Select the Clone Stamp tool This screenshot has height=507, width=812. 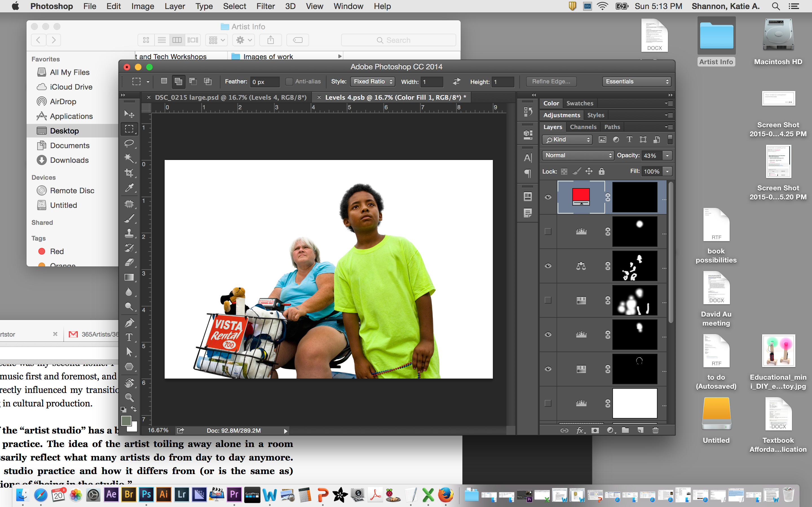[x=129, y=233]
